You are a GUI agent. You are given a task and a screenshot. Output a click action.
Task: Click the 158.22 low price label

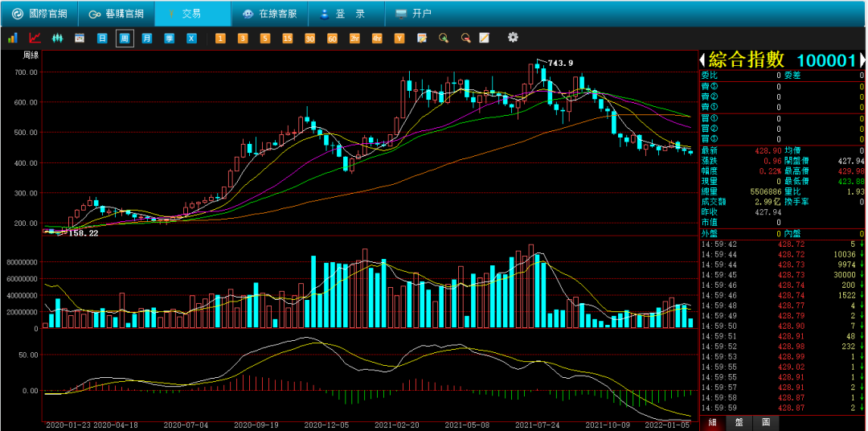click(83, 234)
